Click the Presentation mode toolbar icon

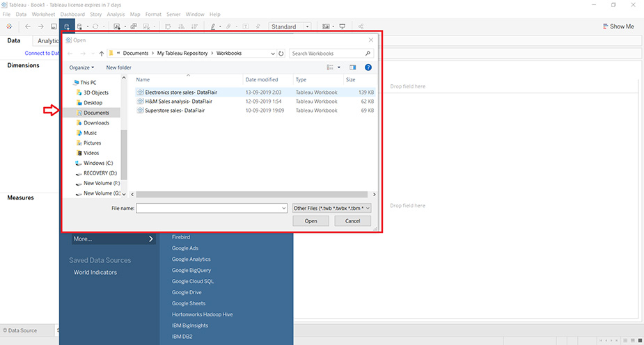click(342, 26)
